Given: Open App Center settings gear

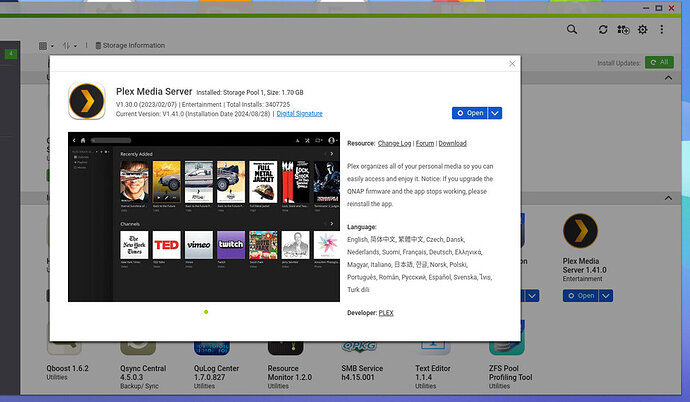Looking at the screenshot, I should [x=642, y=29].
